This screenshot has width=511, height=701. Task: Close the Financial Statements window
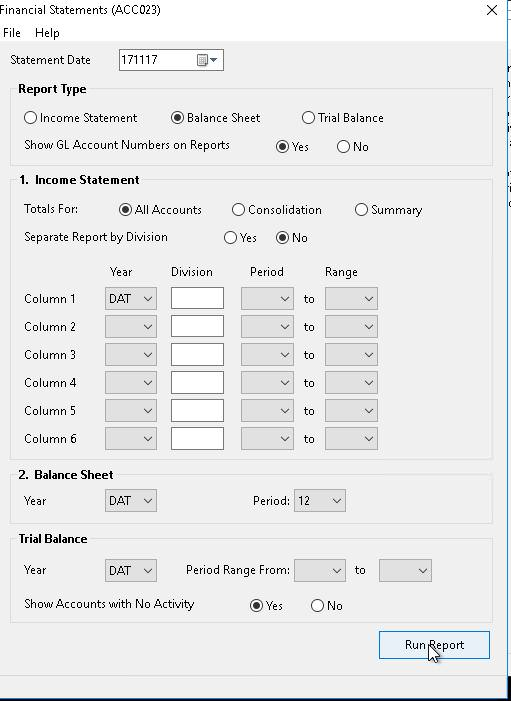(492, 10)
